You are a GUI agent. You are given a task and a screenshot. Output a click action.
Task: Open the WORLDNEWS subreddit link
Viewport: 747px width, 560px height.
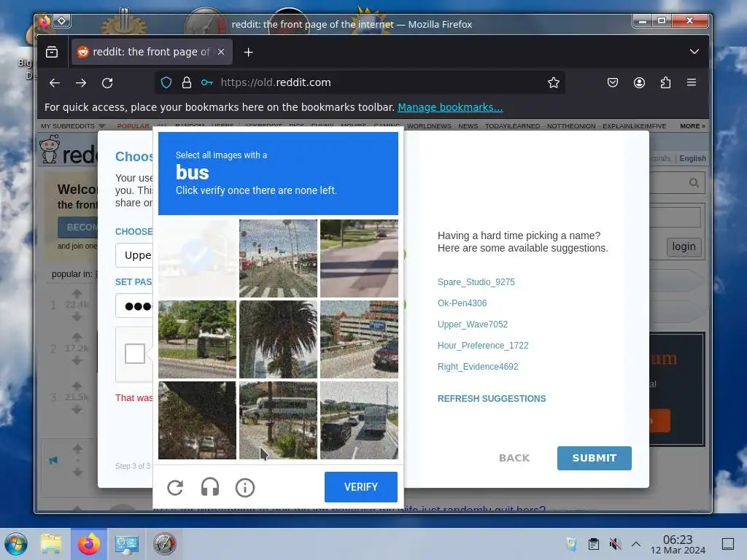tap(429, 126)
